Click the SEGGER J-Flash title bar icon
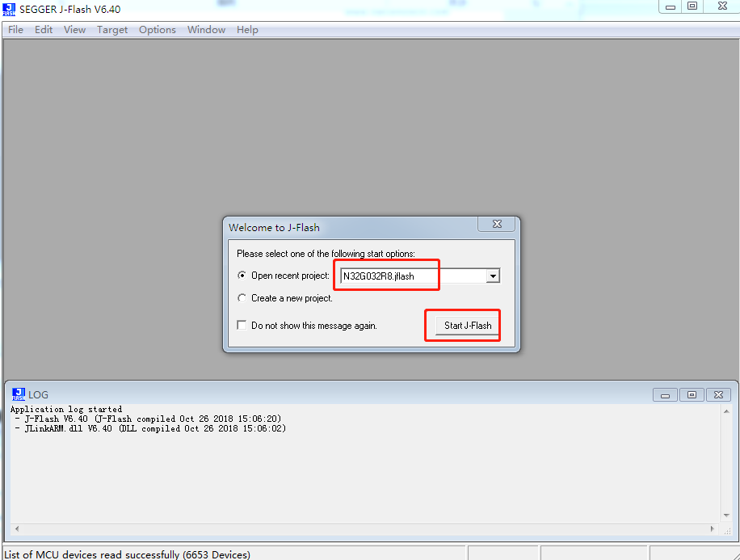Screen dimensions: 740x560 coord(9,9)
